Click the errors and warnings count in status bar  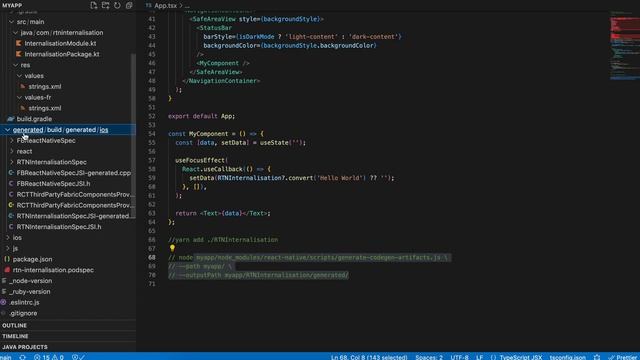point(49,357)
